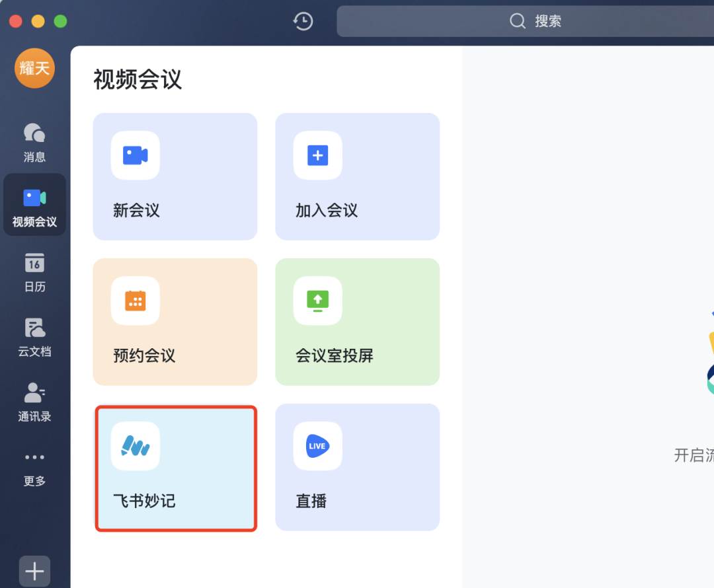The height and width of the screenshot is (588, 714).
Task: Select the 视频会议 sidebar tab
Action: (34, 205)
